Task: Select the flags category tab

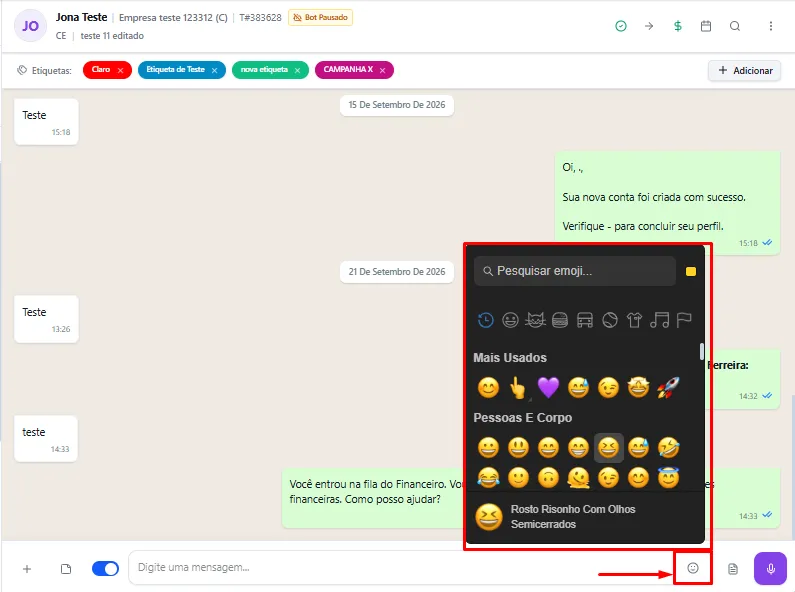Action: pos(684,320)
